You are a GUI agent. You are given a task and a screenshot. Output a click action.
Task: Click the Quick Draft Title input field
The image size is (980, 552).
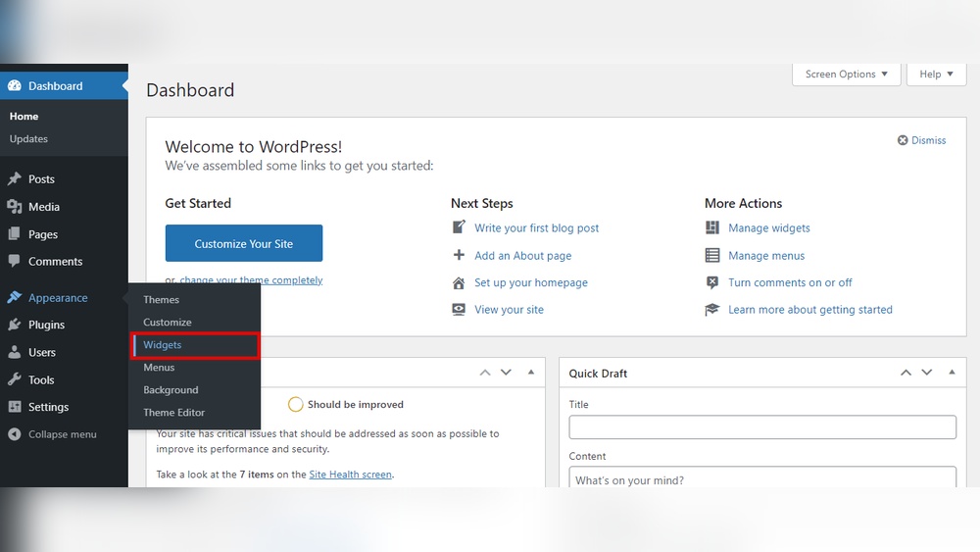click(762, 427)
